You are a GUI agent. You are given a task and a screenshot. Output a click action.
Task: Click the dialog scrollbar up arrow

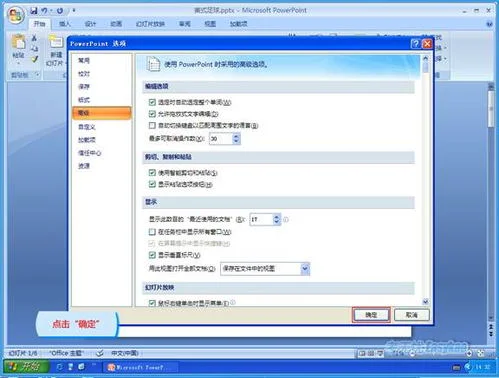425,58
